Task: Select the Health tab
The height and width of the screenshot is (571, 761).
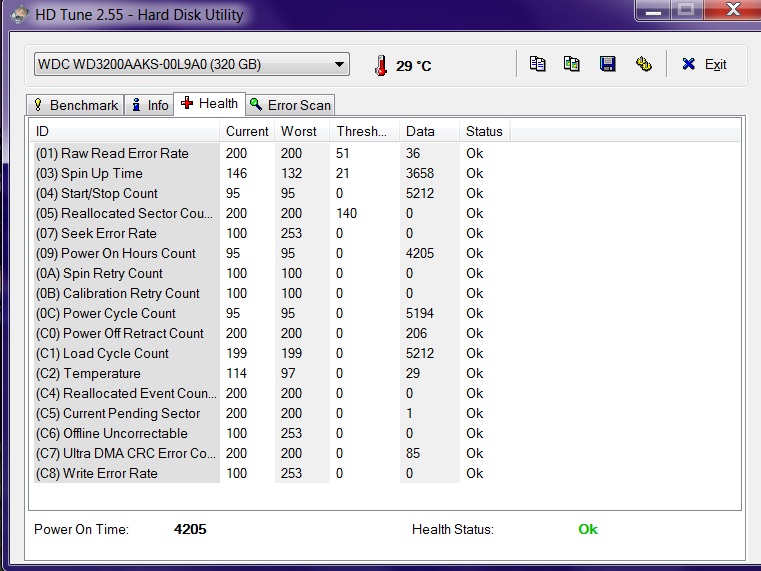Action: pyautogui.click(x=209, y=103)
